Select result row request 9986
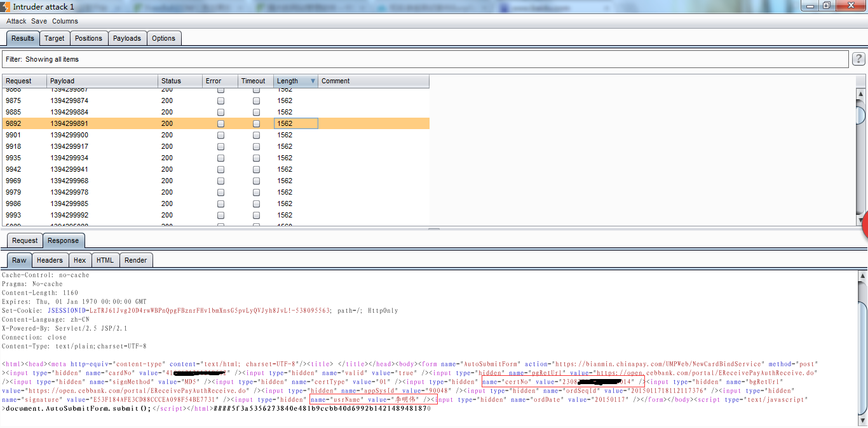This screenshot has width=868, height=428. point(216,204)
